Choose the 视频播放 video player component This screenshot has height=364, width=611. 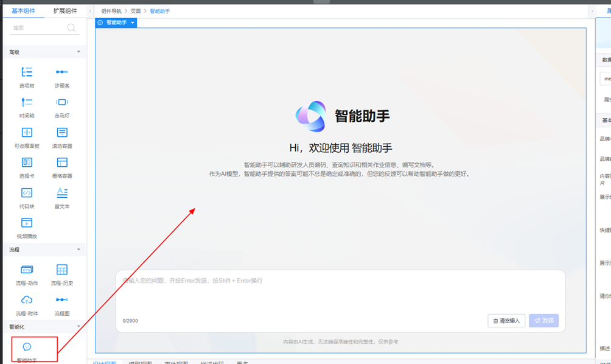27,223
